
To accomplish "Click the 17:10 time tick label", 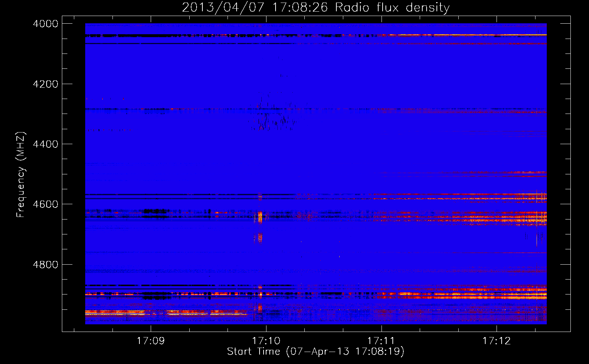I will click(x=266, y=341).
